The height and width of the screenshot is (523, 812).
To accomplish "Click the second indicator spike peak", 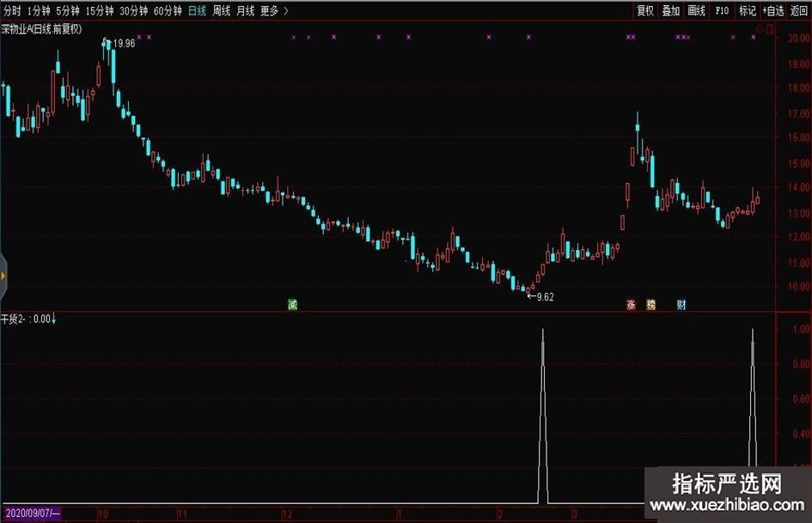I will [x=753, y=330].
